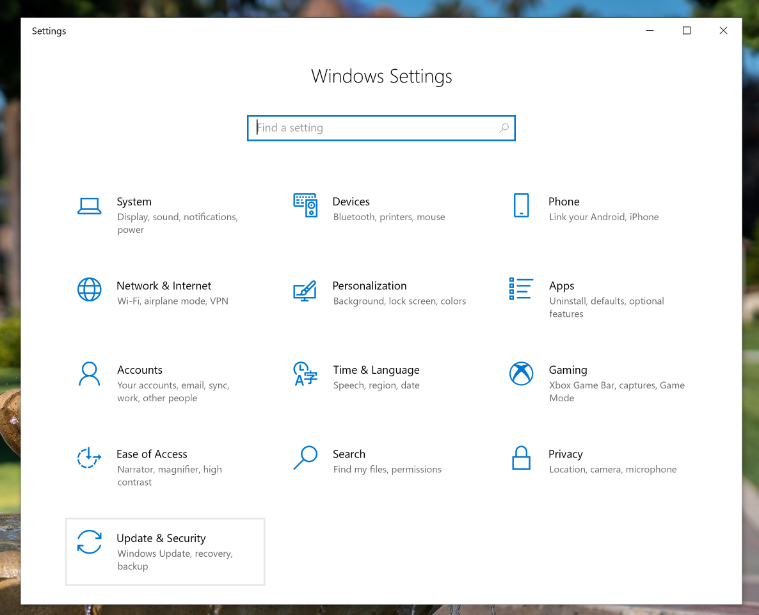759x615 pixels.
Task: Click 'Narrator, magnifier, high contrast' description
Action: click(x=170, y=476)
